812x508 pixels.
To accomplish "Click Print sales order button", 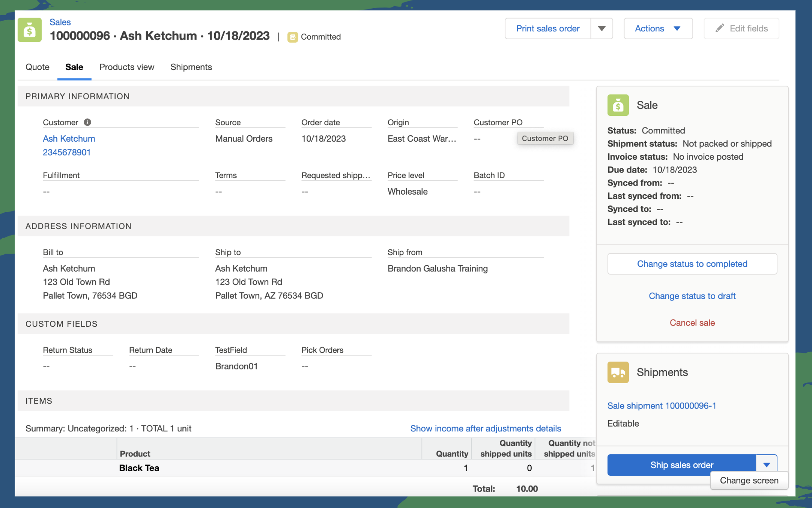I will point(548,28).
